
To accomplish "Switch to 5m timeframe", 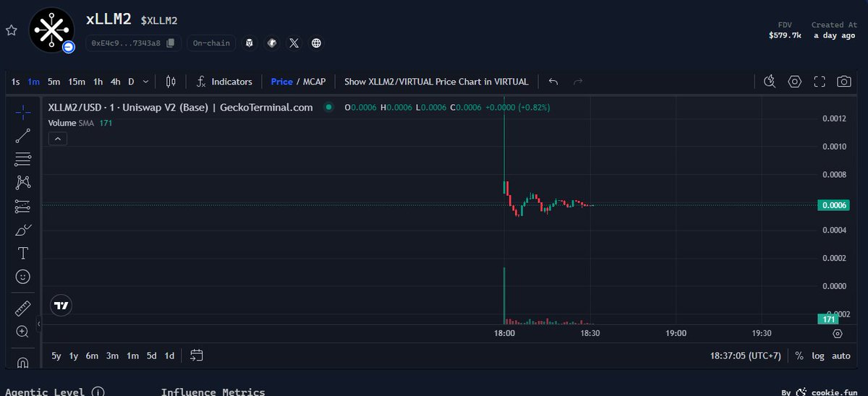I will tap(54, 82).
